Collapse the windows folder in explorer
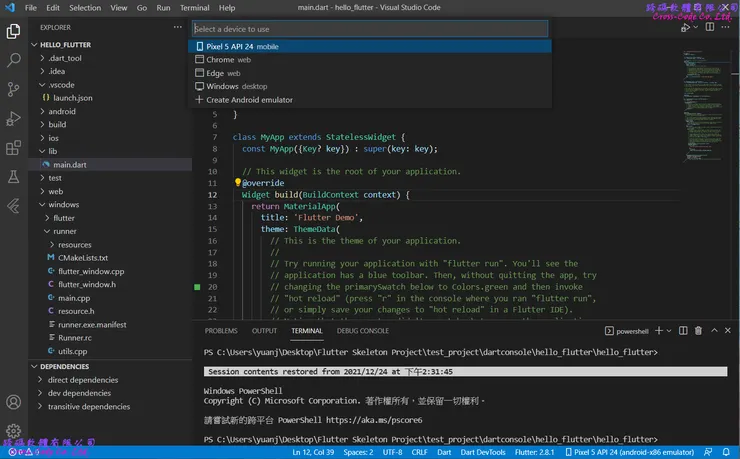The width and height of the screenshot is (740, 459). [x=62, y=204]
